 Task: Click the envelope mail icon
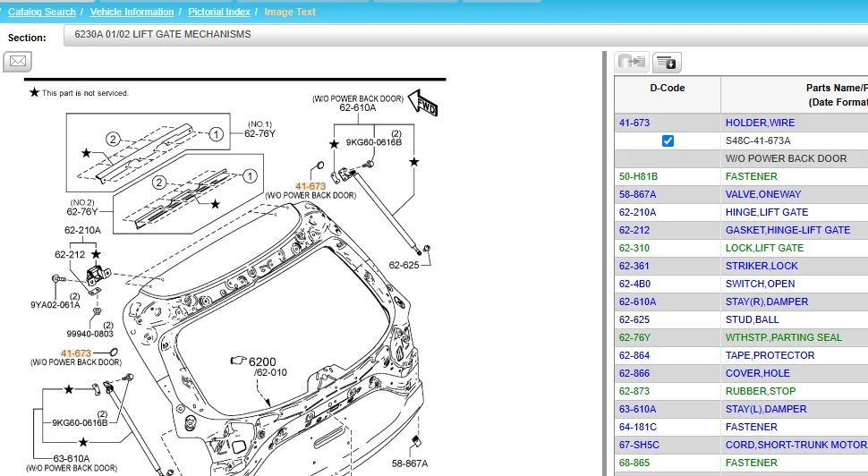click(x=18, y=62)
